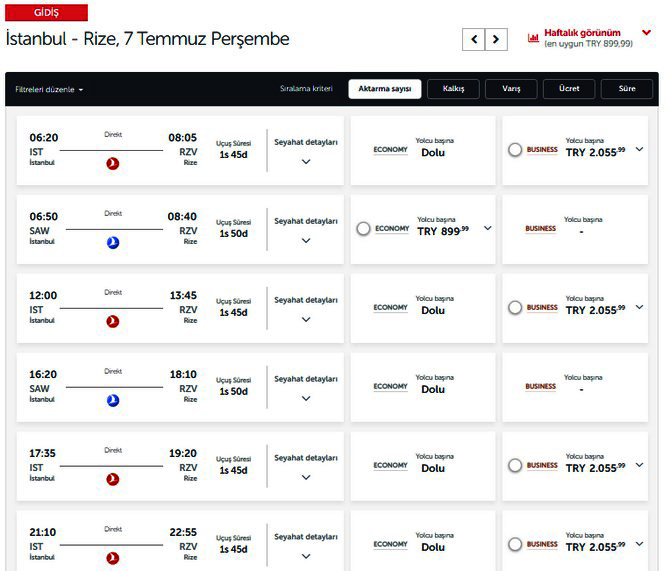The width and height of the screenshot is (670, 571).
Task: Select Business fare for 17:35 flight
Action: click(515, 465)
